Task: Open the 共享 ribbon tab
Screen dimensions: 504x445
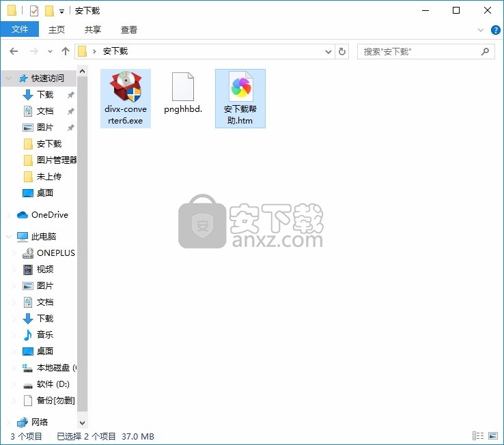Action: coord(93,29)
